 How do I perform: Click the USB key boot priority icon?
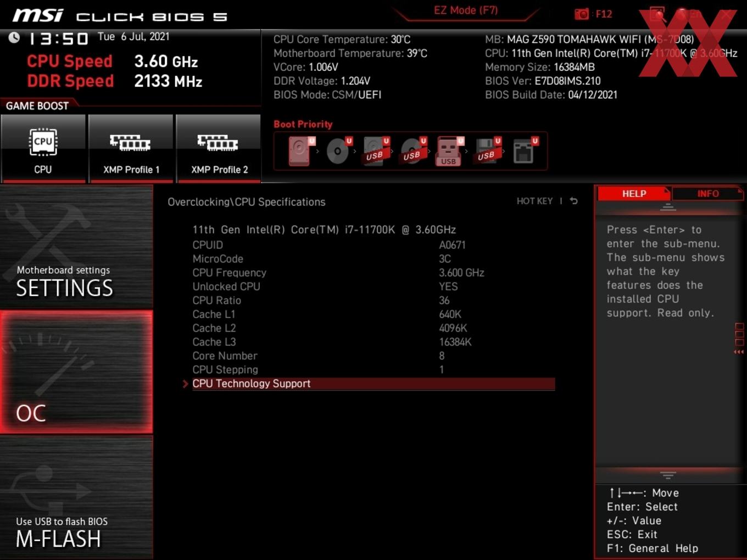click(449, 151)
